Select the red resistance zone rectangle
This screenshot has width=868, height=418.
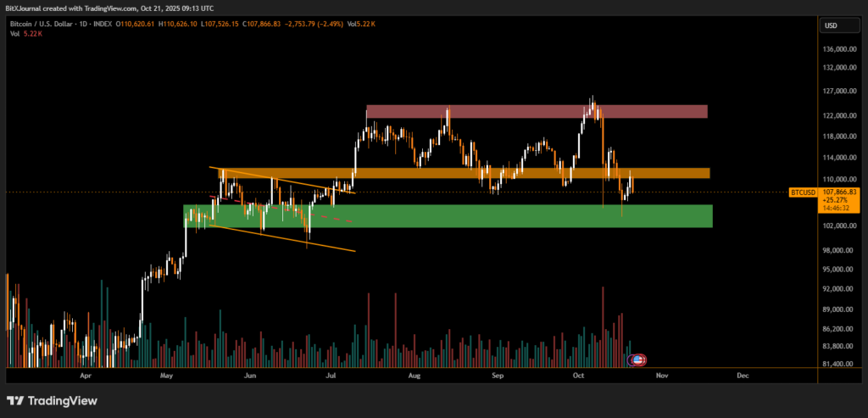[x=536, y=112]
